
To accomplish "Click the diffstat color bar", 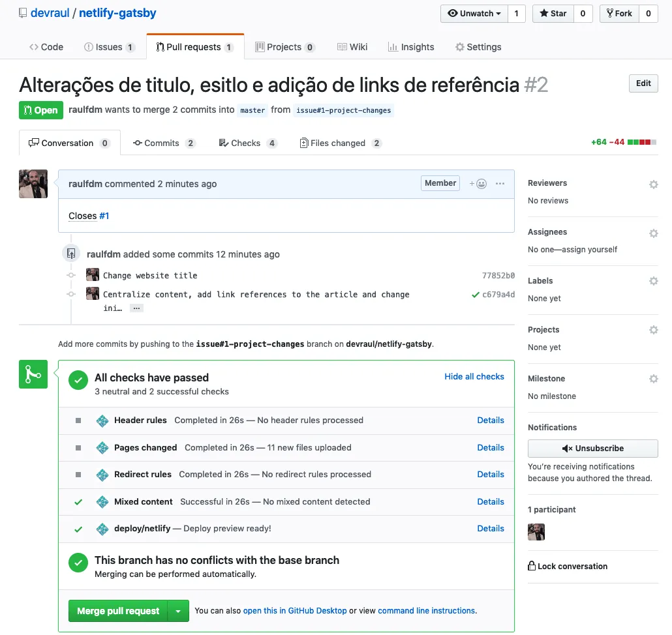I will [x=641, y=142].
